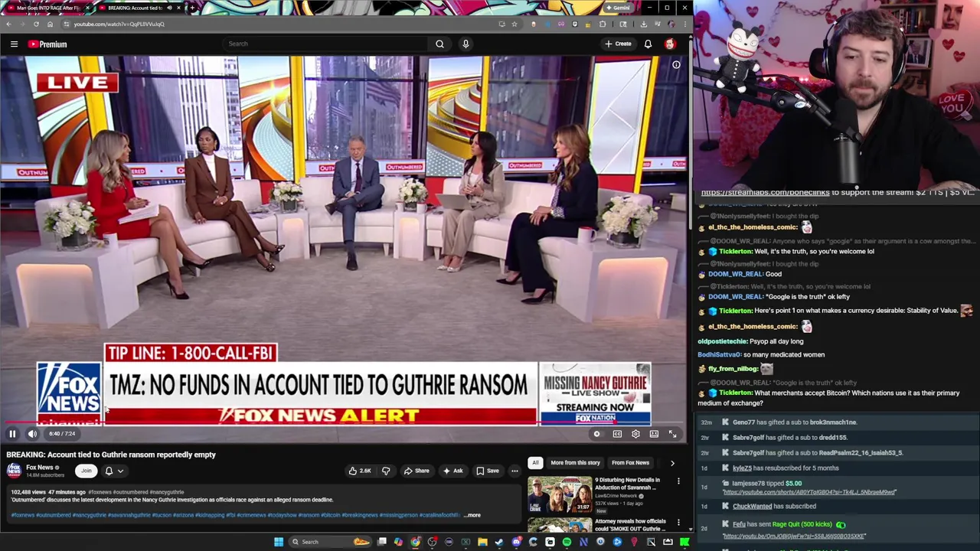Ask about this video

tap(452, 471)
